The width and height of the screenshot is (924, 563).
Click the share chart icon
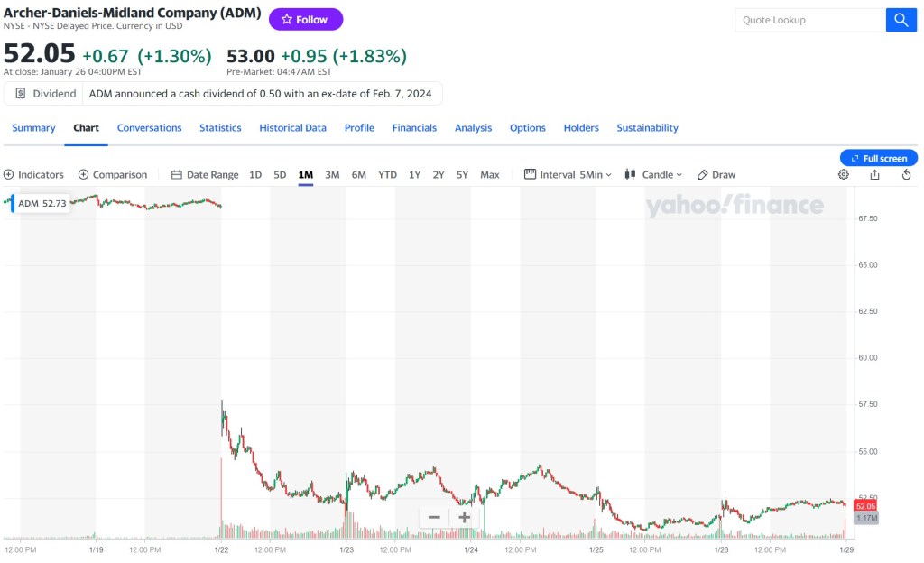[874, 175]
